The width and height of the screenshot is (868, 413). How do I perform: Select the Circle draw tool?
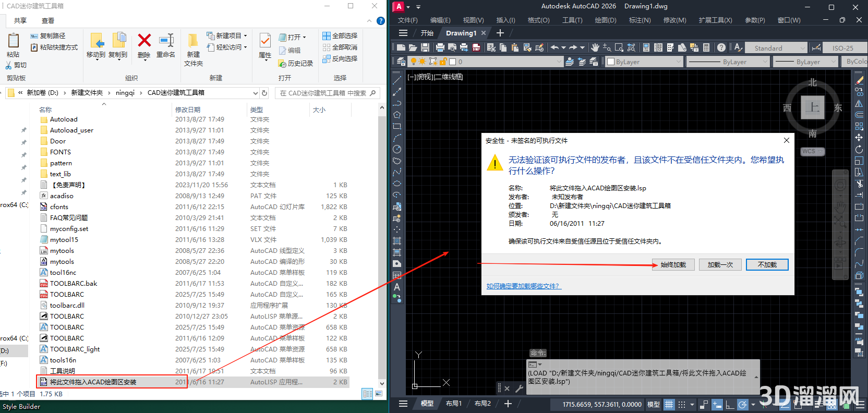pos(397,149)
